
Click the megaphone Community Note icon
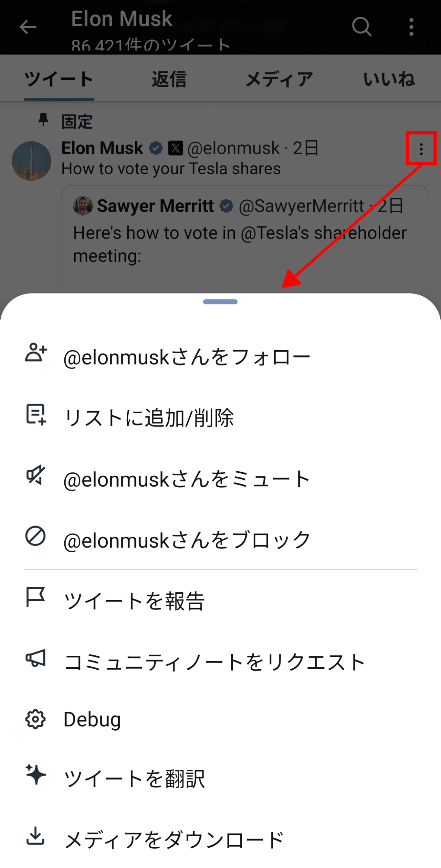tap(36, 658)
